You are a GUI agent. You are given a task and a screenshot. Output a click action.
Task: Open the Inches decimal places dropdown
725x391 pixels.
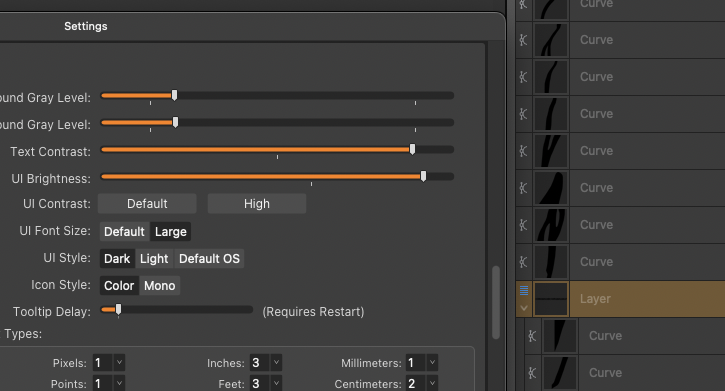click(x=276, y=363)
